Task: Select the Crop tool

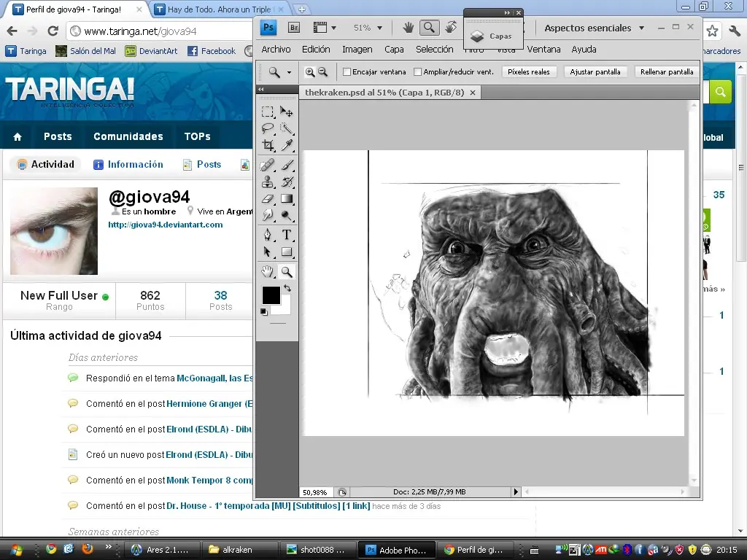Action: pyautogui.click(x=268, y=145)
